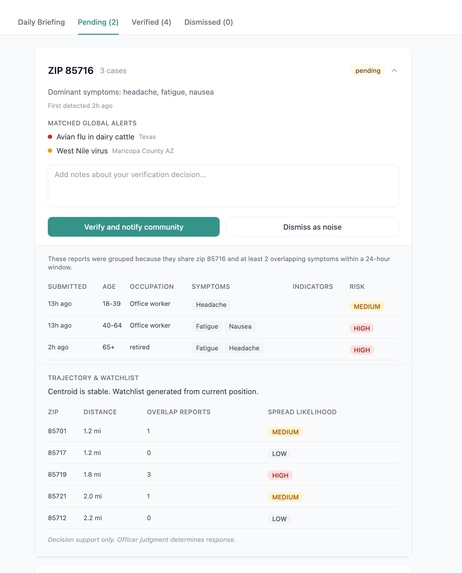Click the Decision support only disclaimer
The image size is (462, 573).
coord(141,540)
